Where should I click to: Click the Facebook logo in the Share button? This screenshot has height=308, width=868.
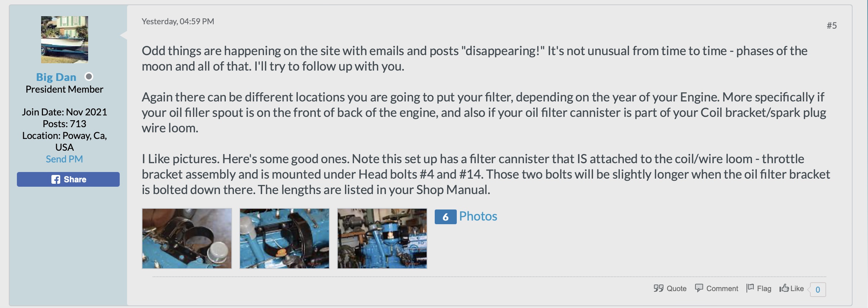pyautogui.click(x=56, y=179)
